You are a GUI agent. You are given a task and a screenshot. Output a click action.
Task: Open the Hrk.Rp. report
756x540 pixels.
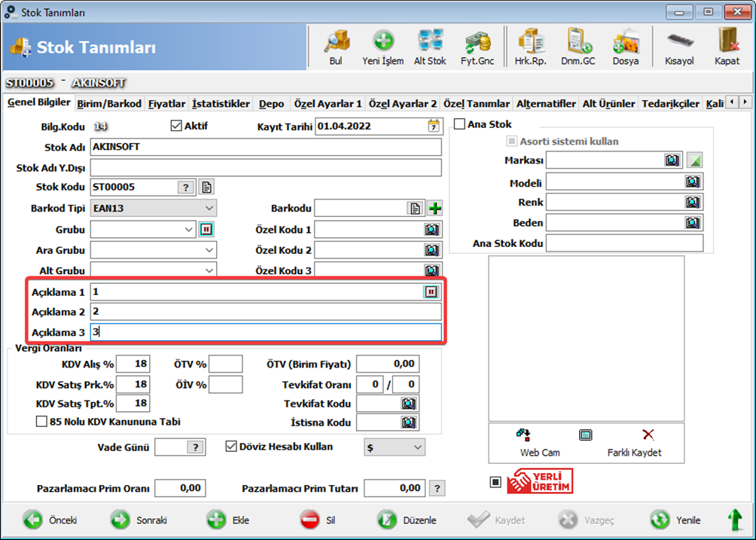coord(530,47)
